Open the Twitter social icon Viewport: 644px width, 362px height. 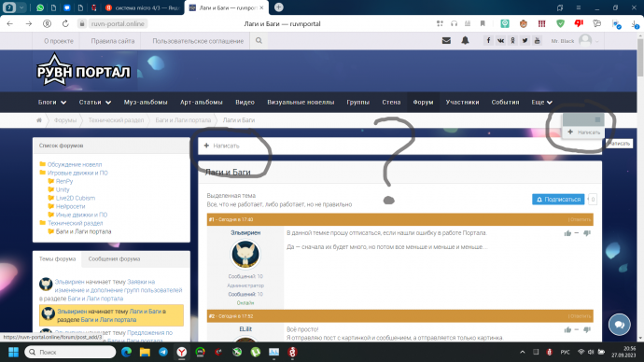point(525,41)
